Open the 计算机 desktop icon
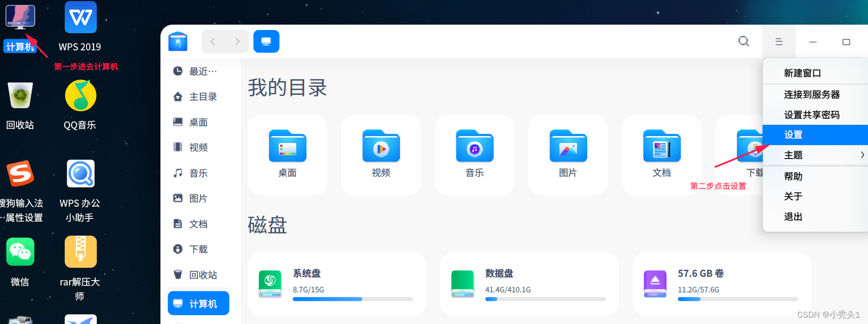The image size is (868, 324). pos(20,17)
